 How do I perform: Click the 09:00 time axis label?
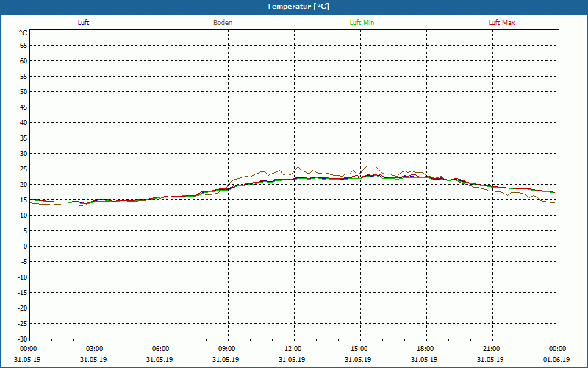click(227, 349)
